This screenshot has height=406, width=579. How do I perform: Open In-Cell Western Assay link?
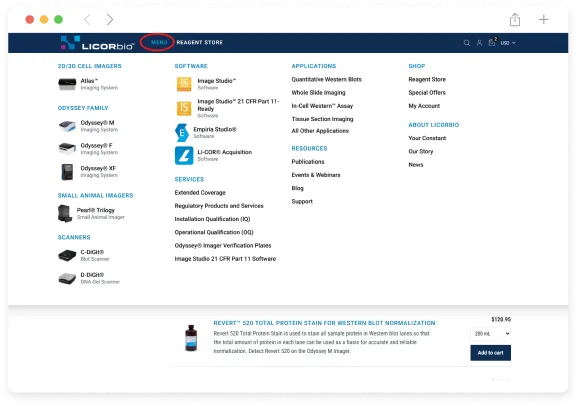322,106
